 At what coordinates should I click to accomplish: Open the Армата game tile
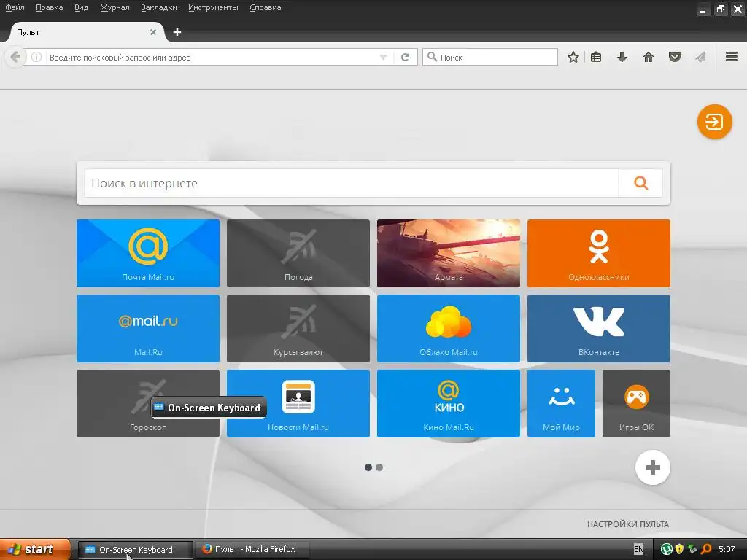(x=449, y=253)
